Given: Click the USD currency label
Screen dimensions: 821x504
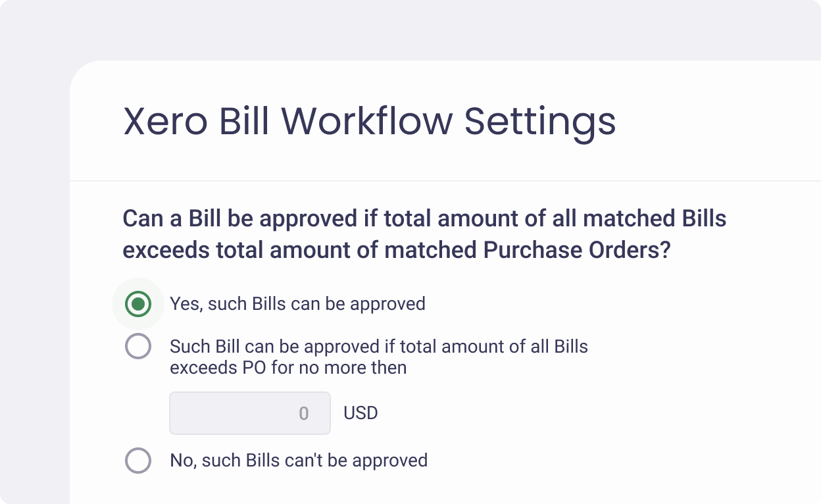Looking at the screenshot, I should click(x=361, y=413).
